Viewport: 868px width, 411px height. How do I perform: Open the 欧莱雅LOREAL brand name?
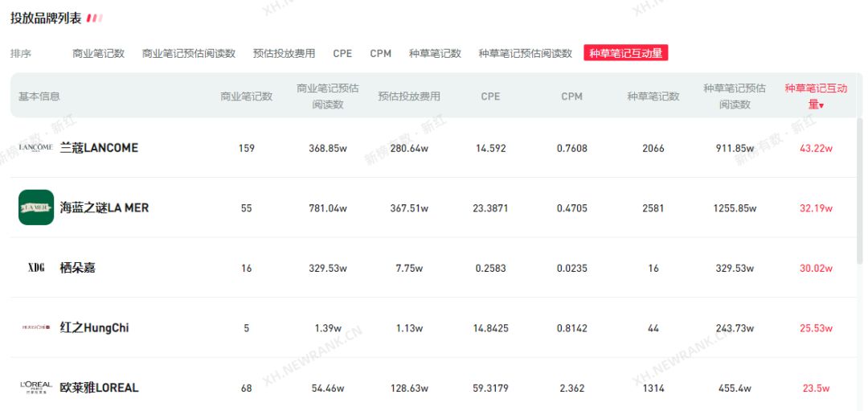tap(99, 387)
